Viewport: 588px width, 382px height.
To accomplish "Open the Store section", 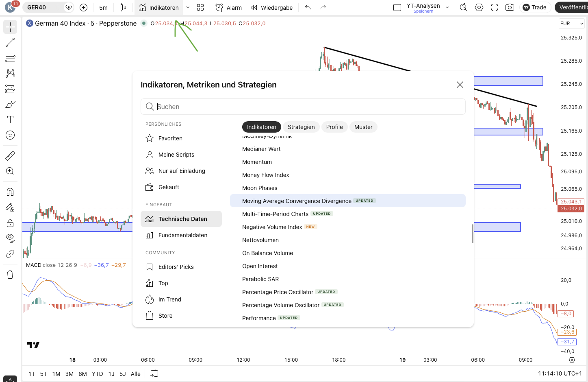I will (x=181, y=316).
